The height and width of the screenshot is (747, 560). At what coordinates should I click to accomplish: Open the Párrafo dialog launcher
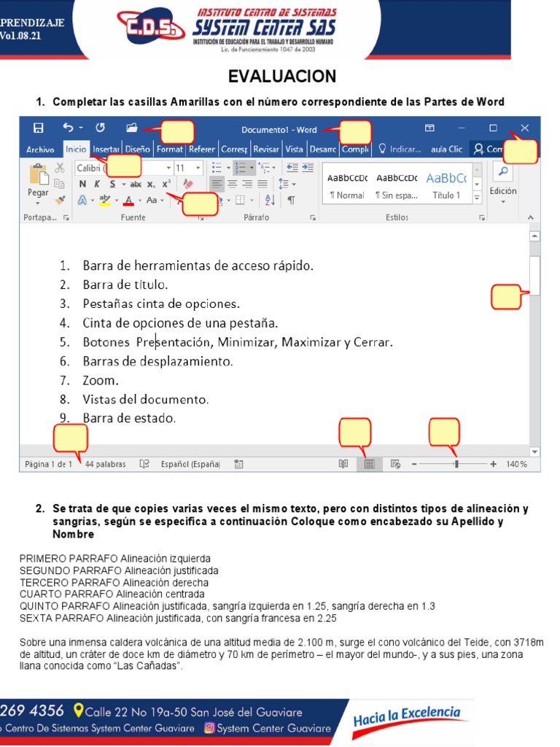[313, 217]
